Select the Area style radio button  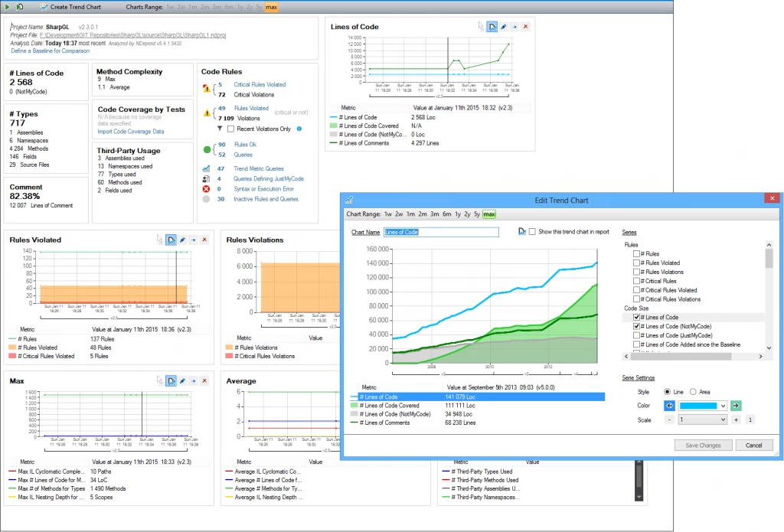coord(692,391)
